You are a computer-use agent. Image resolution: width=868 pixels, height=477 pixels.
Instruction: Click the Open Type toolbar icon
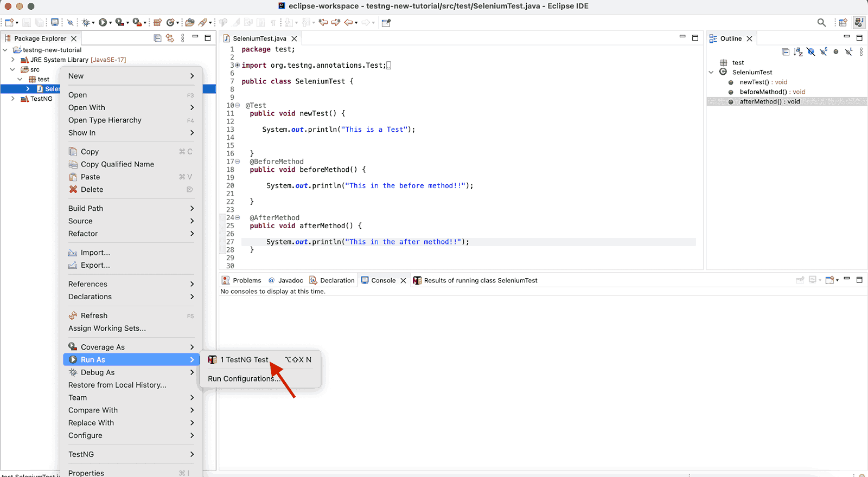point(190,22)
